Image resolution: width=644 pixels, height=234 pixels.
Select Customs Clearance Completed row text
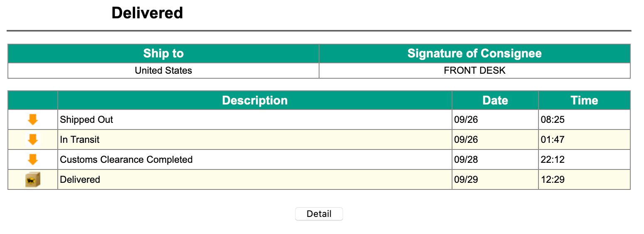click(126, 159)
